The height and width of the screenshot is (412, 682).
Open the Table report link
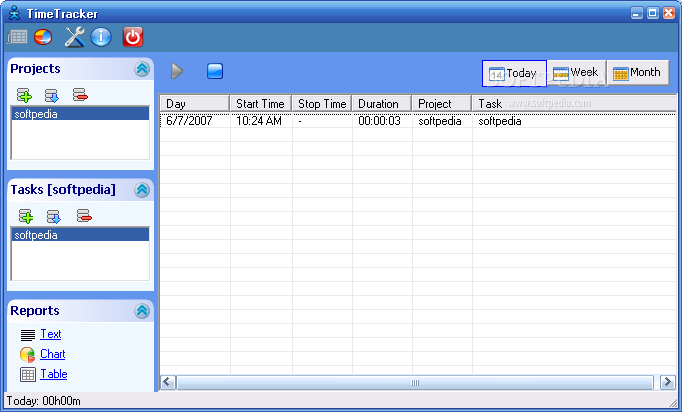(x=53, y=374)
